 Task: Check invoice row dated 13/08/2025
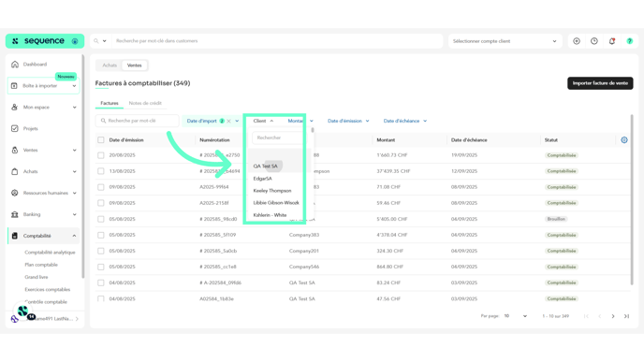tap(101, 171)
